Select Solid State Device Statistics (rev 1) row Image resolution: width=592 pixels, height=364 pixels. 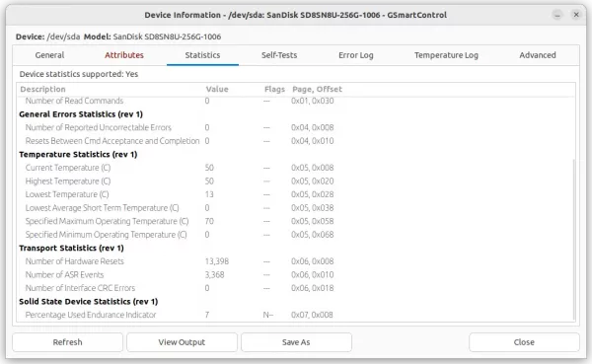point(295,301)
